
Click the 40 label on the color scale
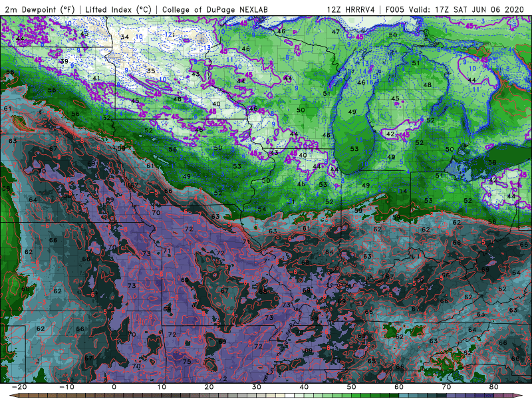(x=304, y=387)
